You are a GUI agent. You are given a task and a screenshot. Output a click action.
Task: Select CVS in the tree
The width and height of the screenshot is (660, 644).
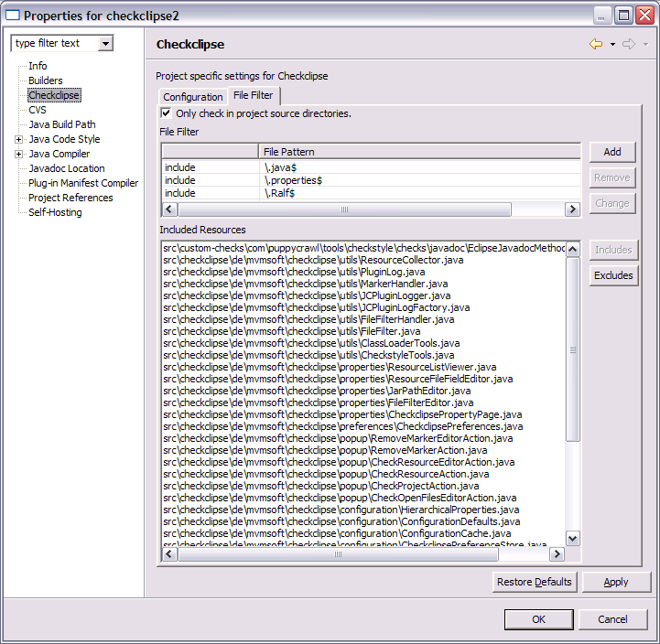(37, 110)
